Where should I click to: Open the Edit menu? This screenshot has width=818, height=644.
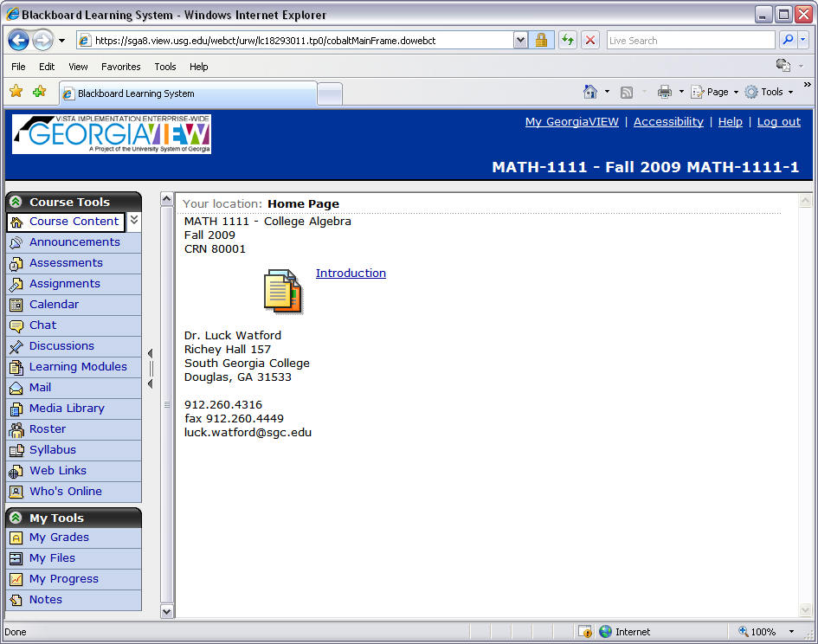47,67
